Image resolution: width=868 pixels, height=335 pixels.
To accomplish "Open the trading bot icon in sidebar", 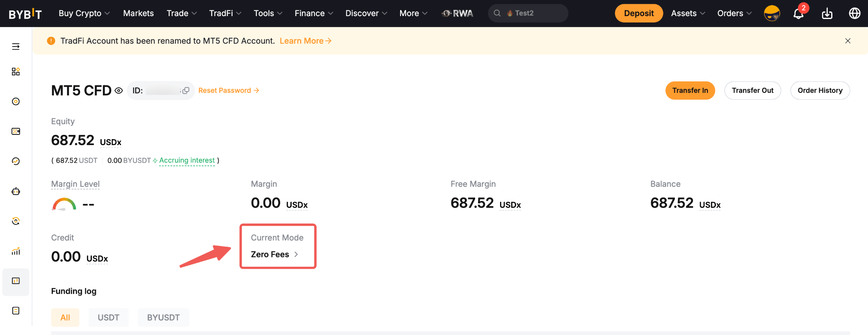I will tap(16, 191).
